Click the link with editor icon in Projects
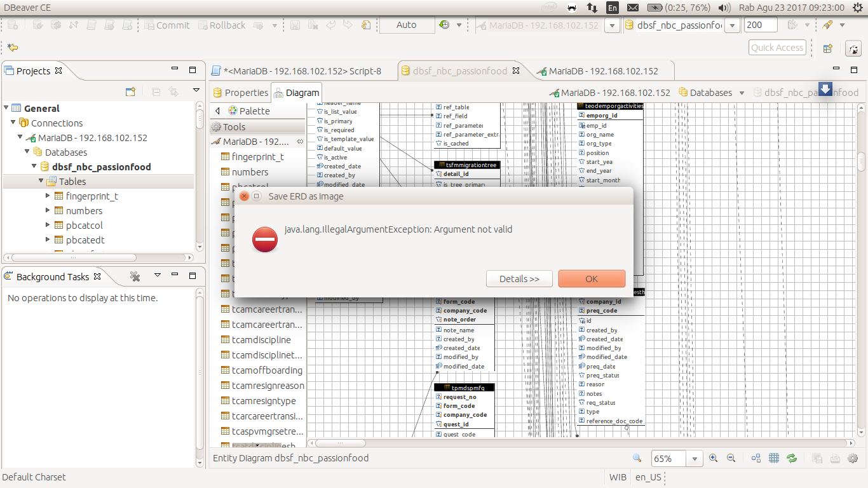Image resolution: width=868 pixels, height=488 pixels. [173, 91]
